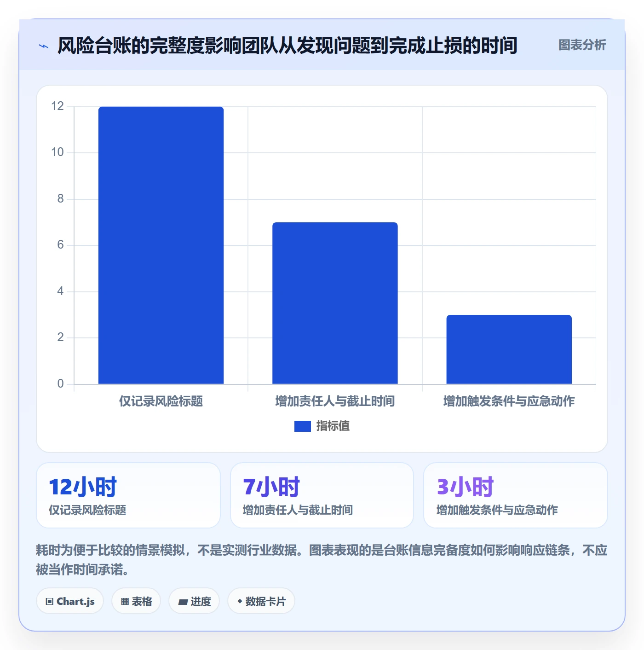Image resolution: width=644 pixels, height=650 pixels.
Task: Click the 增加触发条件与应急动作 bar in the chart
Action: 509,349
